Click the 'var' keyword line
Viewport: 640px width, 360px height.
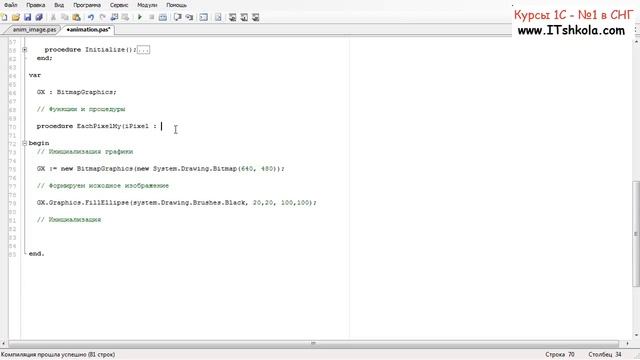point(35,76)
